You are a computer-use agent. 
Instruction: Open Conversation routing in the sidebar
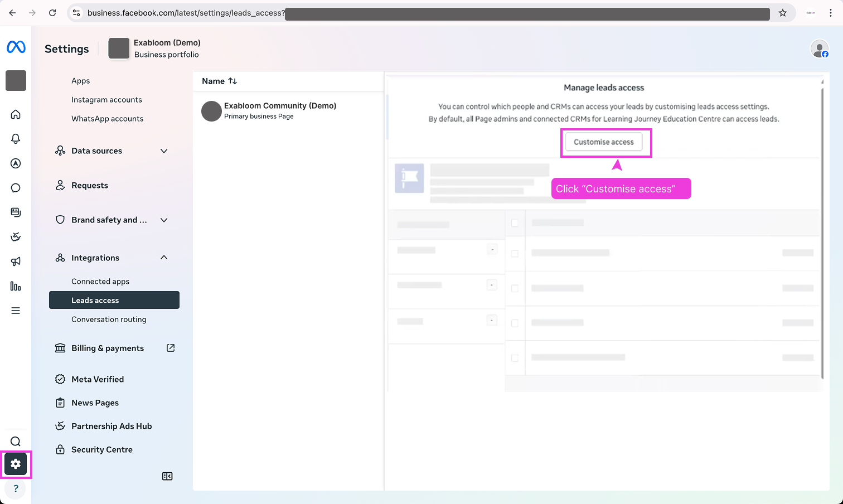(109, 319)
